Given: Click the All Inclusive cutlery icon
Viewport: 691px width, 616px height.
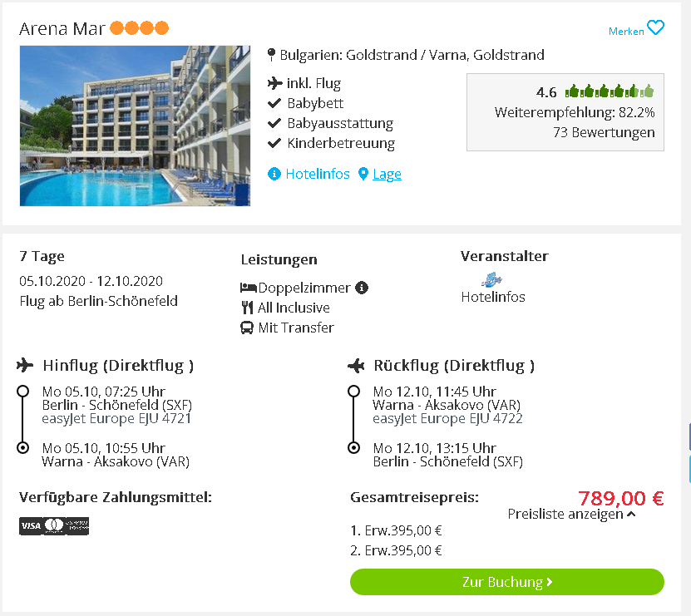Looking at the screenshot, I should (247, 308).
